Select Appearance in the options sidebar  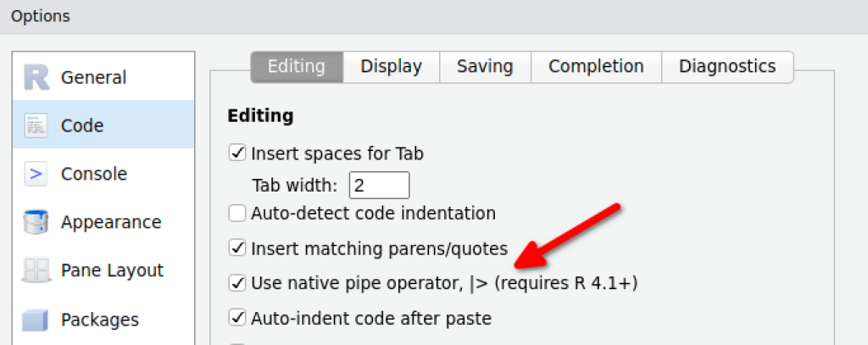(x=111, y=223)
